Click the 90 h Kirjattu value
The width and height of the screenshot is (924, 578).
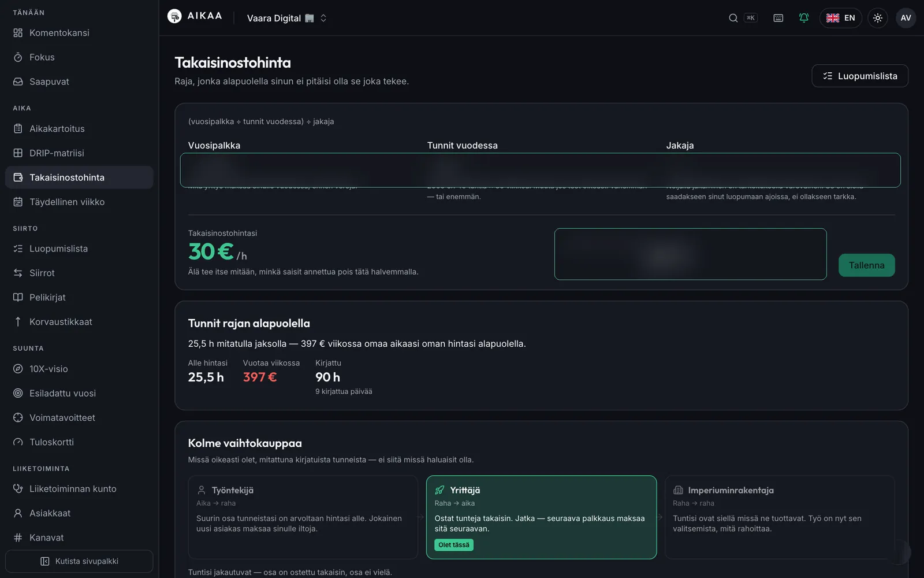pyautogui.click(x=327, y=377)
